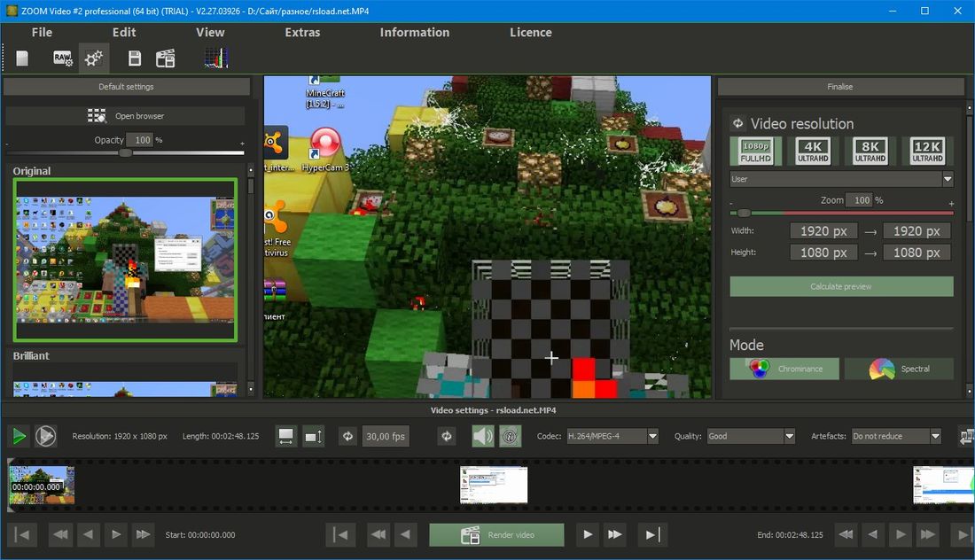
Task: Click the new blank document icon
Action: tap(22, 58)
